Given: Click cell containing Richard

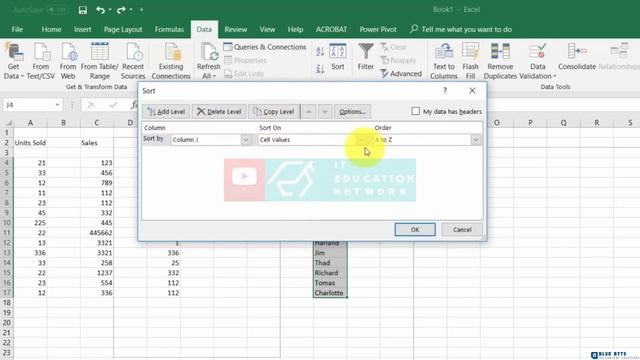Looking at the screenshot, I should point(330,273).
